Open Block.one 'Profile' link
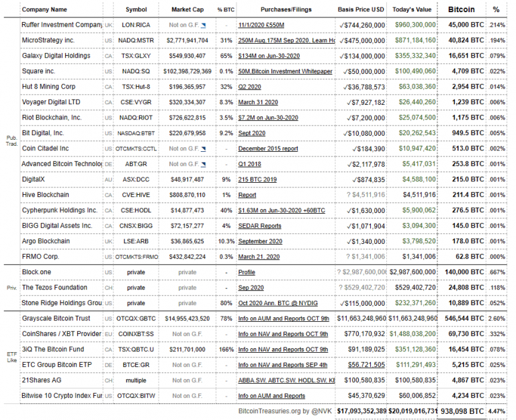This screenshot has height=420, width=516. click(247, 272)
